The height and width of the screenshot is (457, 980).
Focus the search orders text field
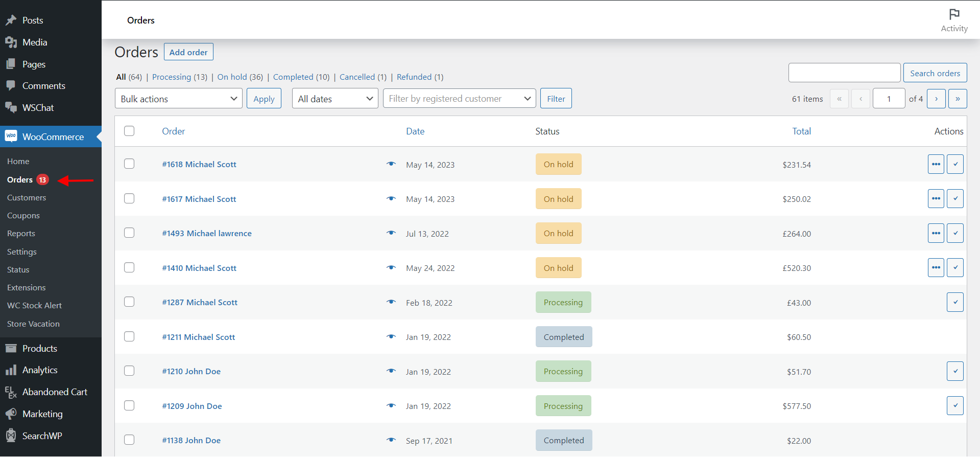click(844, 73)
